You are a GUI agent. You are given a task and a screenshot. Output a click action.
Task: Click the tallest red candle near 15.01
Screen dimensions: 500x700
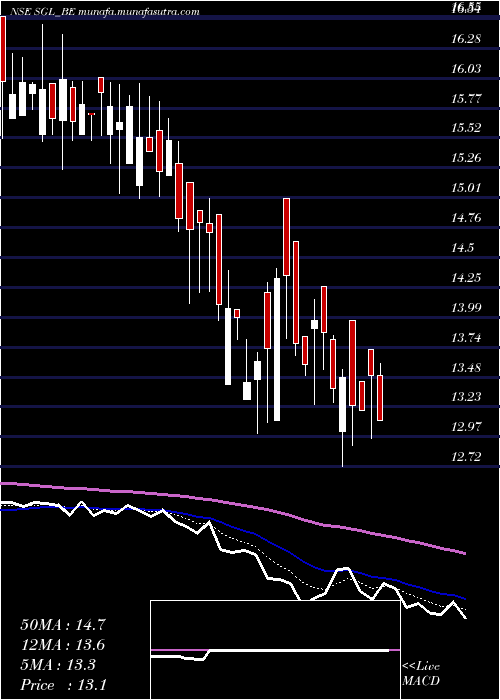point(286,237)
